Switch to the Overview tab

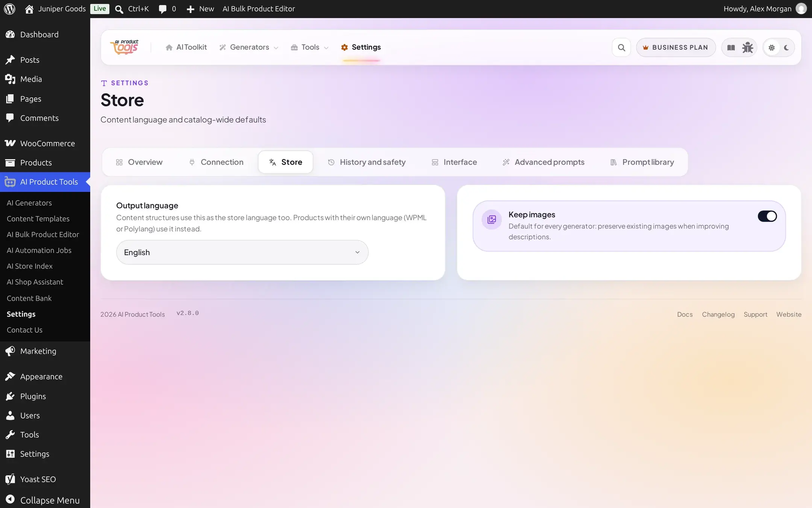(139, 162)
